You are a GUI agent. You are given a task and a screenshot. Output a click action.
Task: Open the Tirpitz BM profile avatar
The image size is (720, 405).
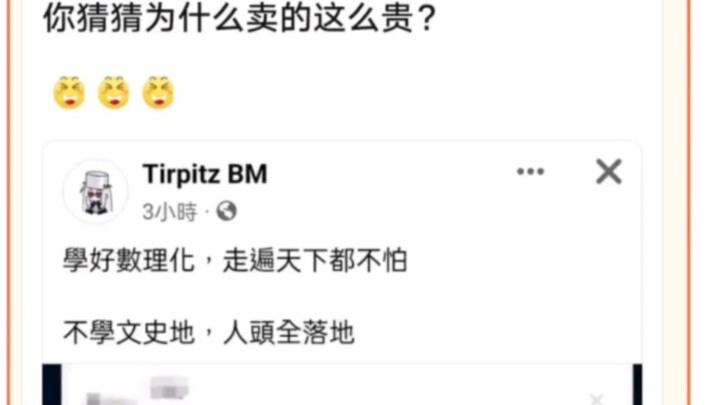click(x=96, y=191)
